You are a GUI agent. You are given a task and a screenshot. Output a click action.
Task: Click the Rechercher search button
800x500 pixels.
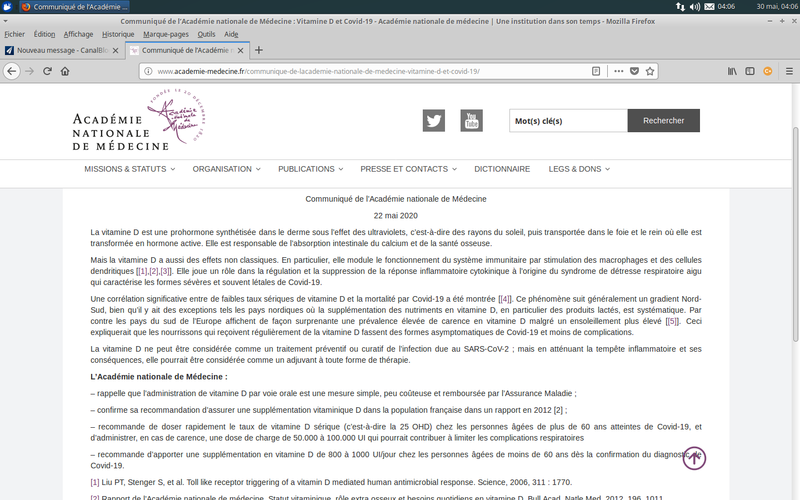pos(663,121)
